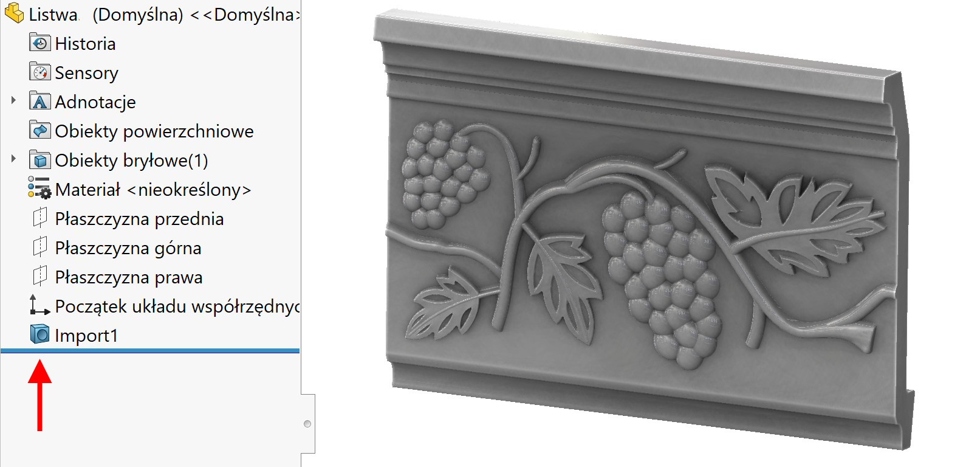Click the Sensory gauge icon

click(x=40, y=72)
